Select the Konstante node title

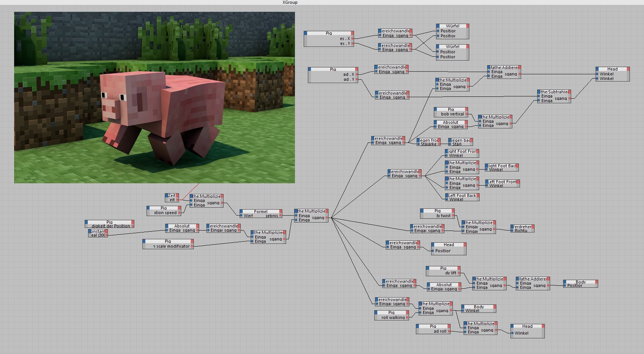click(x=98, y=231)
